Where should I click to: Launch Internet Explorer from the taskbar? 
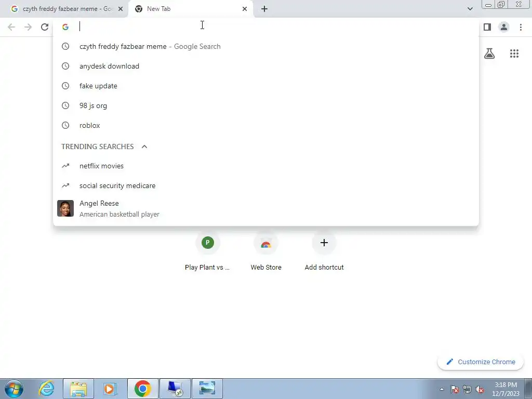tap(46, 389)
